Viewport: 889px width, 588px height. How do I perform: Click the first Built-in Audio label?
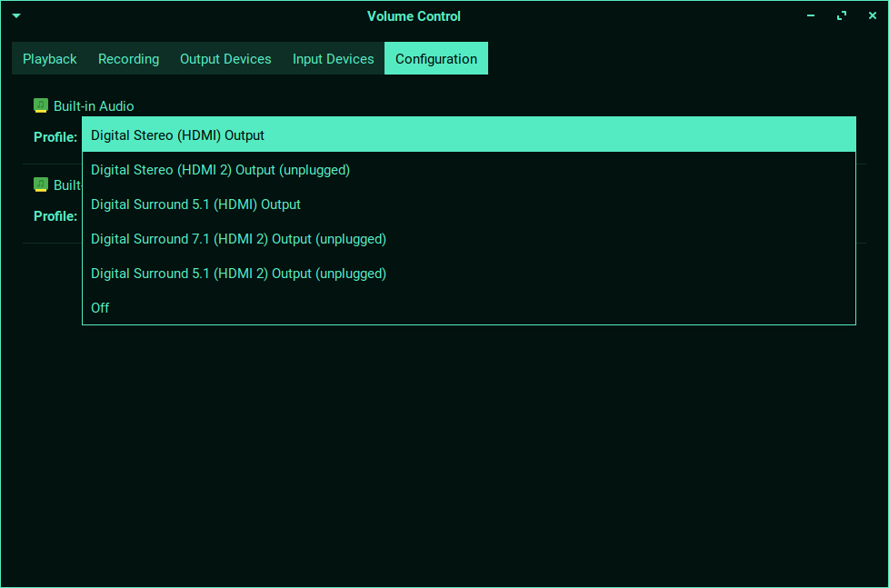pyautogui.click(x=94, y=106)
